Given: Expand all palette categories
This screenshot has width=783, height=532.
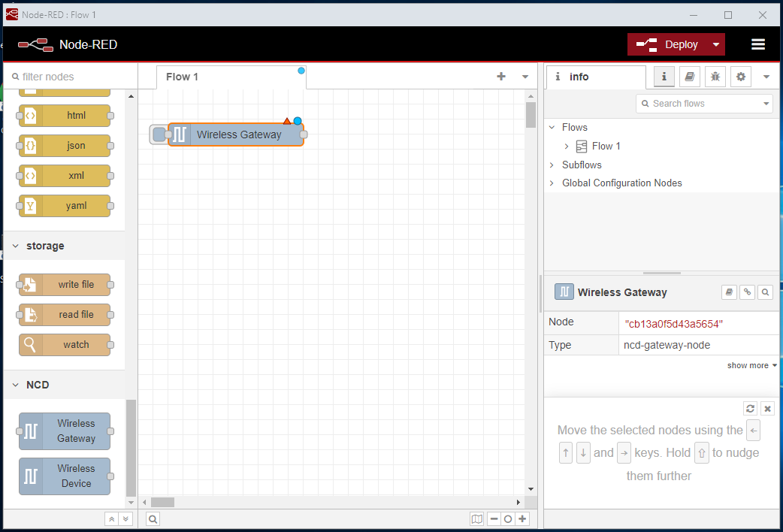Looking at the screenshot, I should (125, 519).
